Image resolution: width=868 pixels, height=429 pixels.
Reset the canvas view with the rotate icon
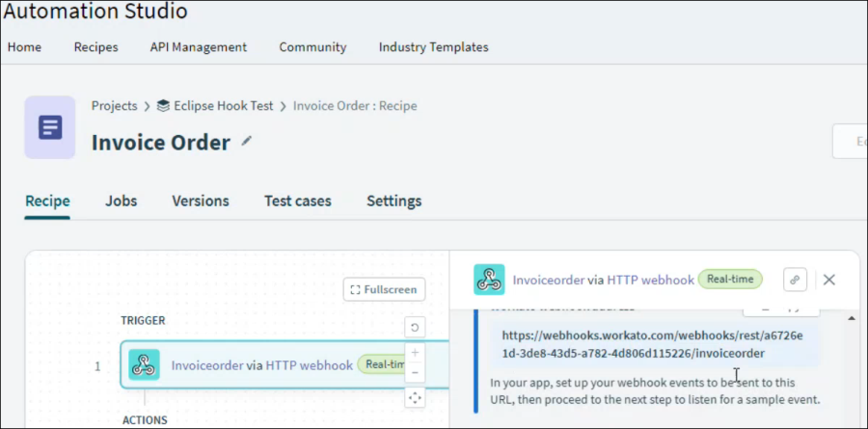(415, 328)
